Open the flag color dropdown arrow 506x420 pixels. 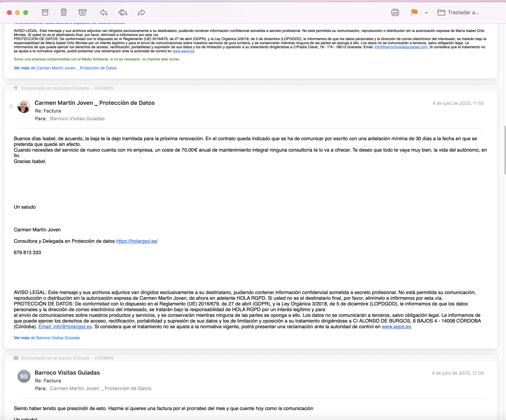(x=426, y=13)
